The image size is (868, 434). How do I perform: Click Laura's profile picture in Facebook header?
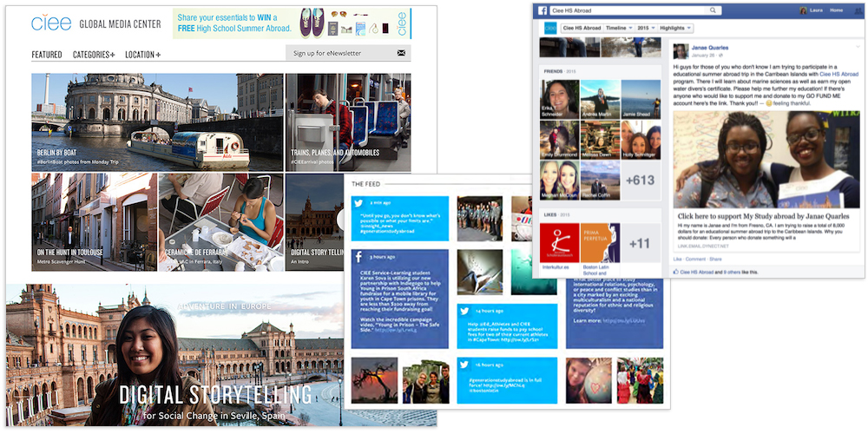pos(803,10)
